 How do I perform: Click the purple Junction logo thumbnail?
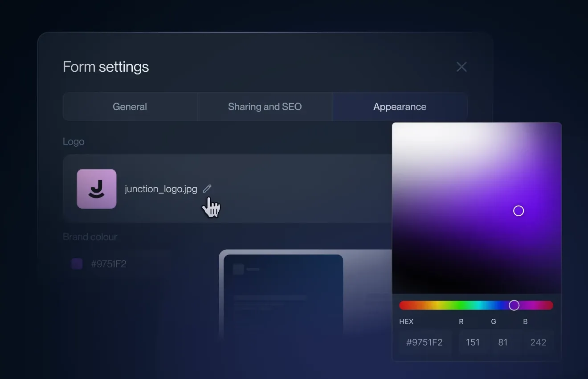(97, 189)
